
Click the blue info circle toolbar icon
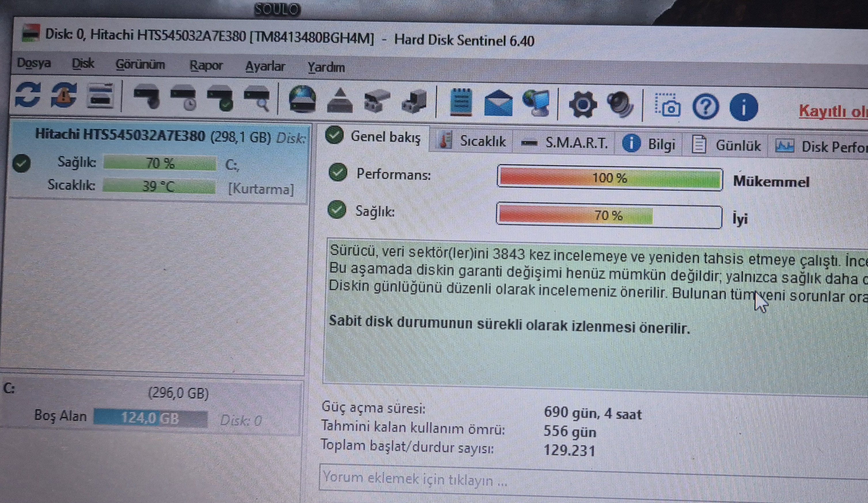pos(744,107)
